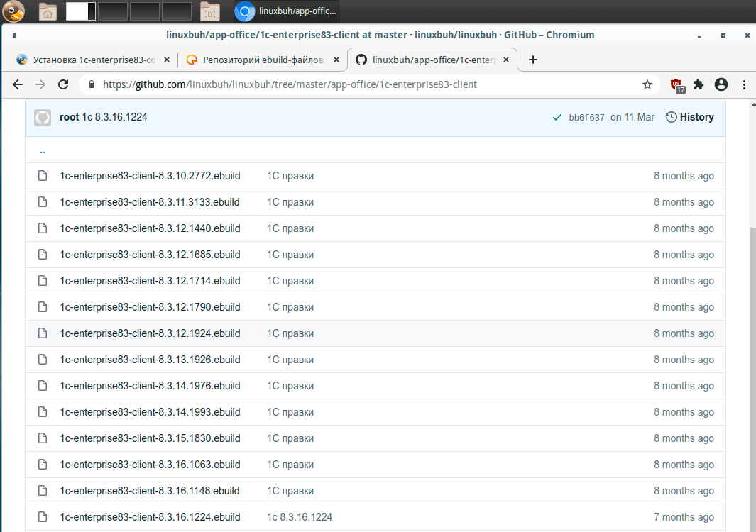Click the green commit status checkmark

[x=557, y=117]
